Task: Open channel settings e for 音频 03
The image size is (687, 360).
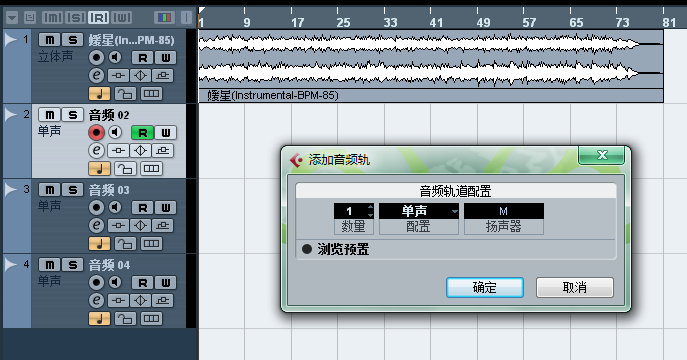Action: [96, 225]
